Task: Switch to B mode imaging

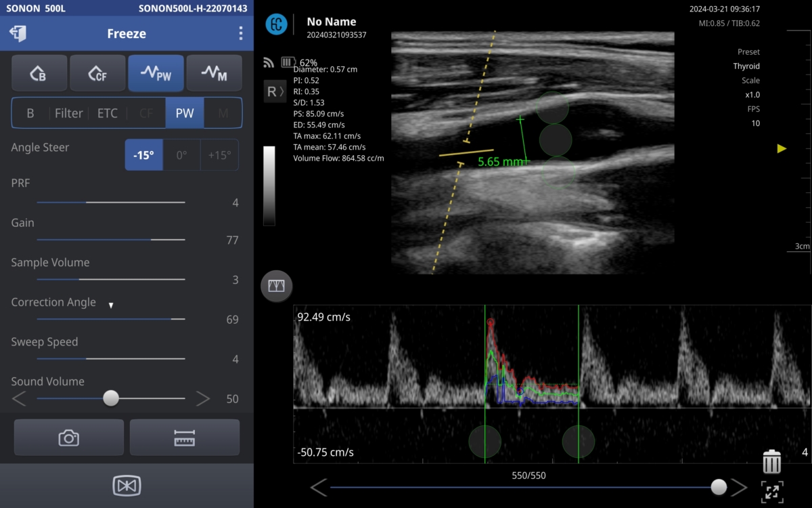Action: pyautogui.click(x=39, y=73)
